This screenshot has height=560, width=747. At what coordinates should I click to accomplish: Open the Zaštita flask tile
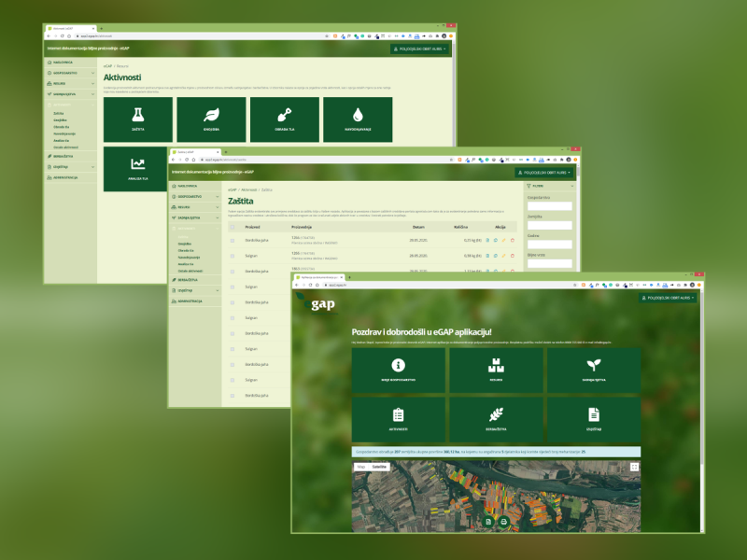(x=138, y=119)
